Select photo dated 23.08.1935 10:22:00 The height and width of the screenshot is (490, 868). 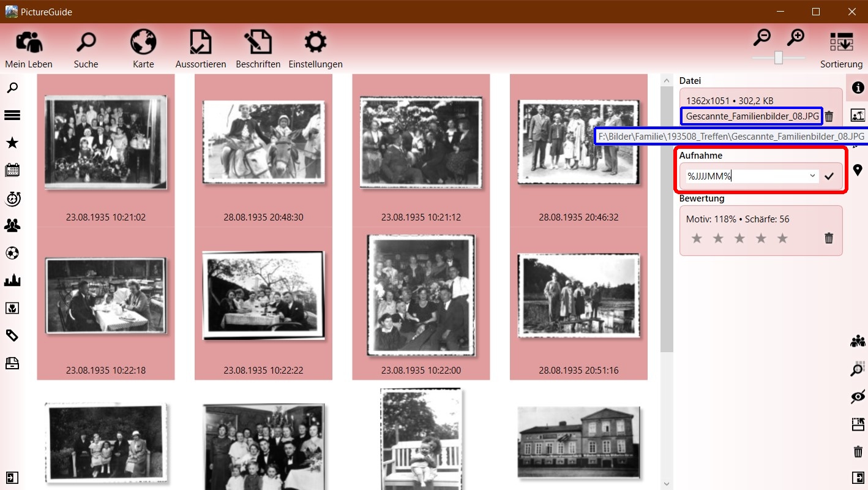pos(421,303)
